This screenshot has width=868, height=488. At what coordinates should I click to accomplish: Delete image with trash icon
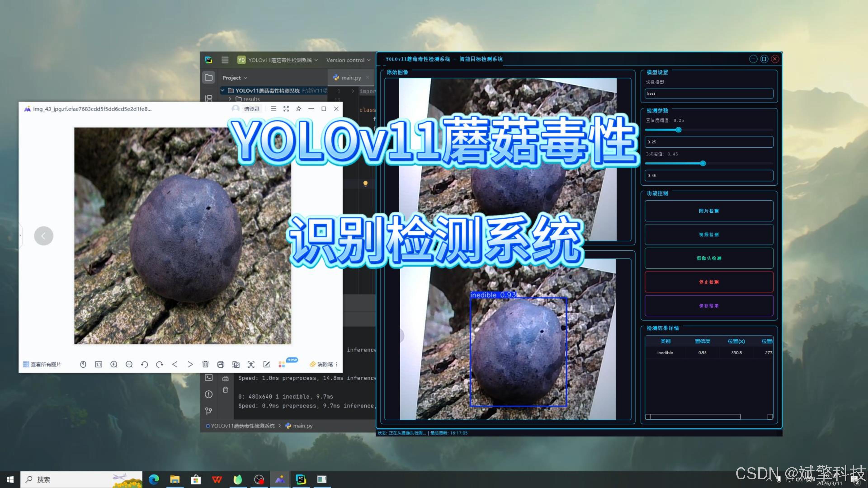pyautogui.click(x=205, y=364)
